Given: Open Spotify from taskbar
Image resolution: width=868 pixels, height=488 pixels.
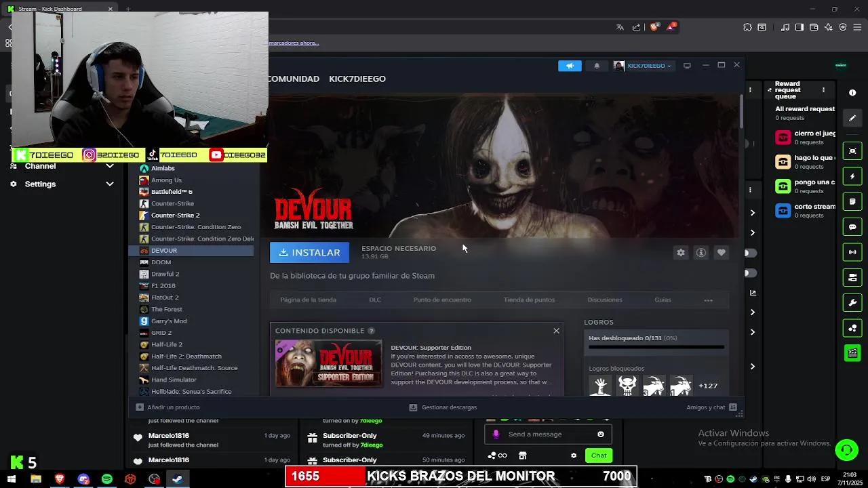Looking at the screenshot, I should 107,479.
